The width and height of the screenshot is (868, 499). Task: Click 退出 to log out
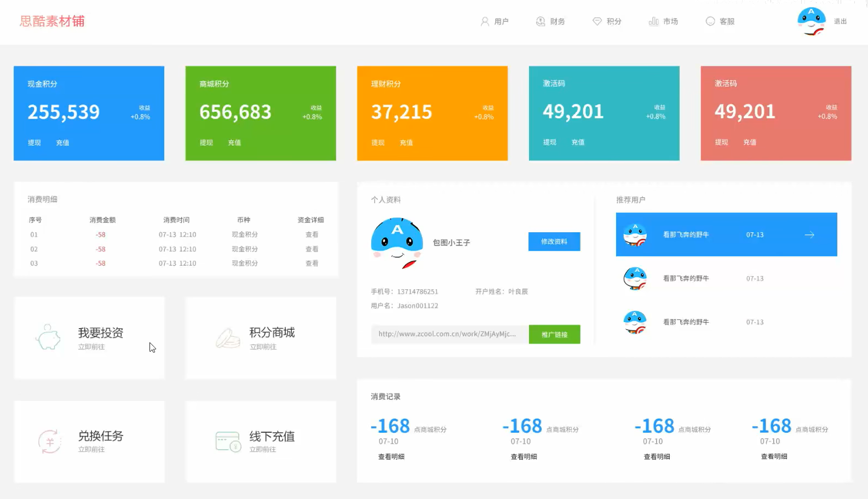coord(840,21)
